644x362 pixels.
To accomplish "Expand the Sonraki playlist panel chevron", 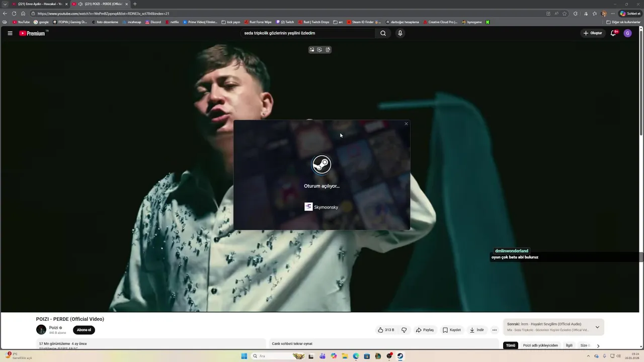I will click(x=597, y=327).
